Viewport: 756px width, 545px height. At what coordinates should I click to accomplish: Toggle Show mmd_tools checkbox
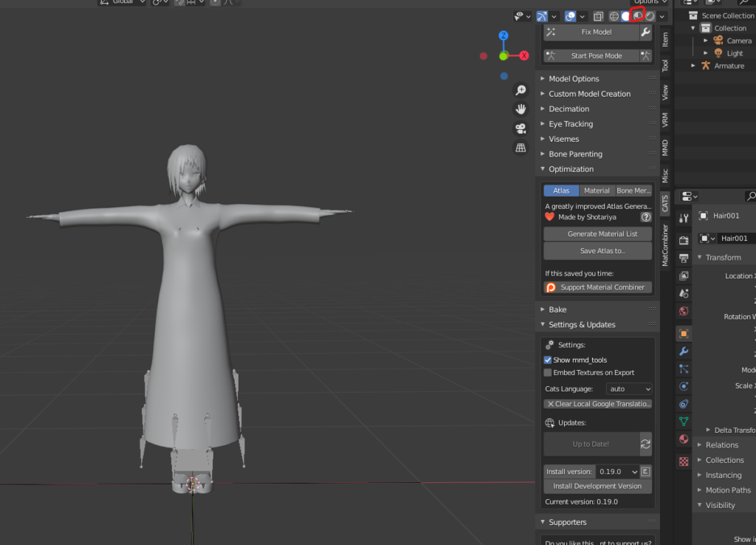tap(548, 360)
